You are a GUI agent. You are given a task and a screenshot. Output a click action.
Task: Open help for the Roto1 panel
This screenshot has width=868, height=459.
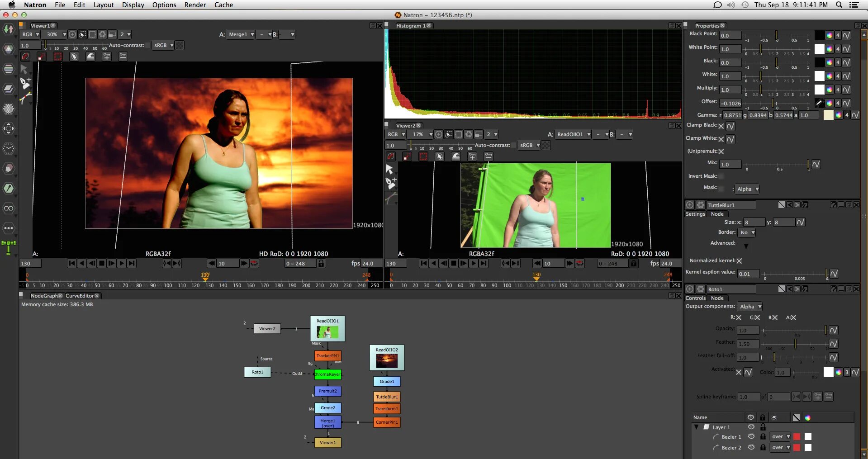click(833, 289)
